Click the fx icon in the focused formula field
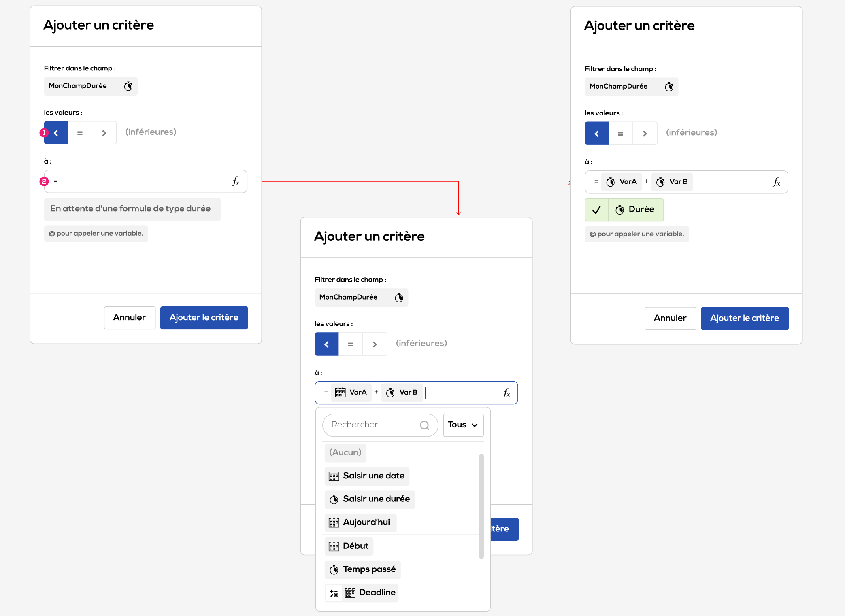Viewport: 845px width, 616px height. coord(506,393)
